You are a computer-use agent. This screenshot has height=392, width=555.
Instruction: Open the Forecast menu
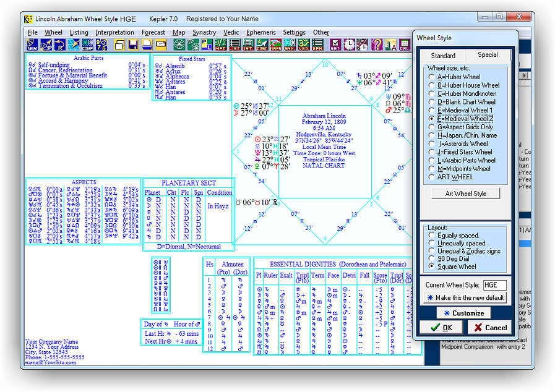(x=153, y=32)
